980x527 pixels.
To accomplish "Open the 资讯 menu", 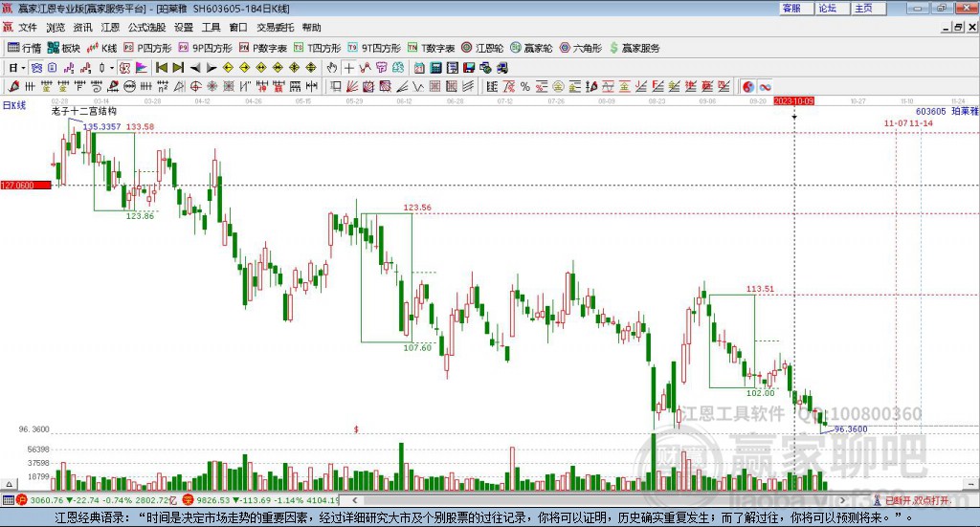I will pyautogui.click(x=82, y=28).
